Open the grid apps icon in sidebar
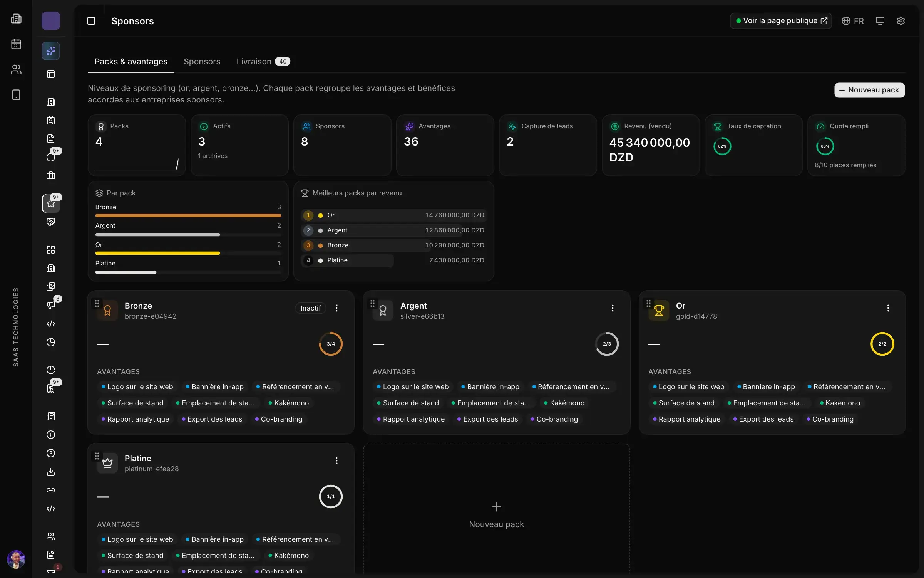Image resolution: width=924 pixels, height=578 pixels. coord(51,250)
